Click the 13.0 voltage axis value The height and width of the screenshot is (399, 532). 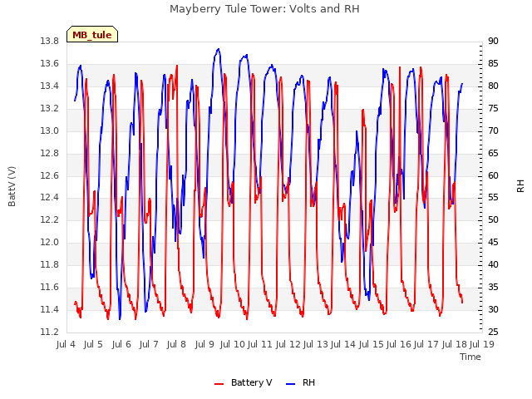[x=50, y=131]
